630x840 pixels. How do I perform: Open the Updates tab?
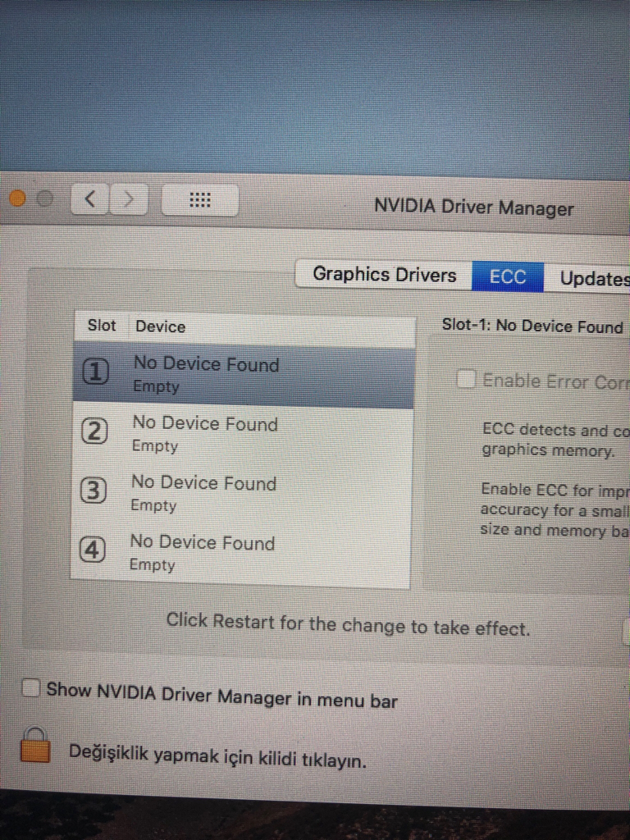point(587,279)
